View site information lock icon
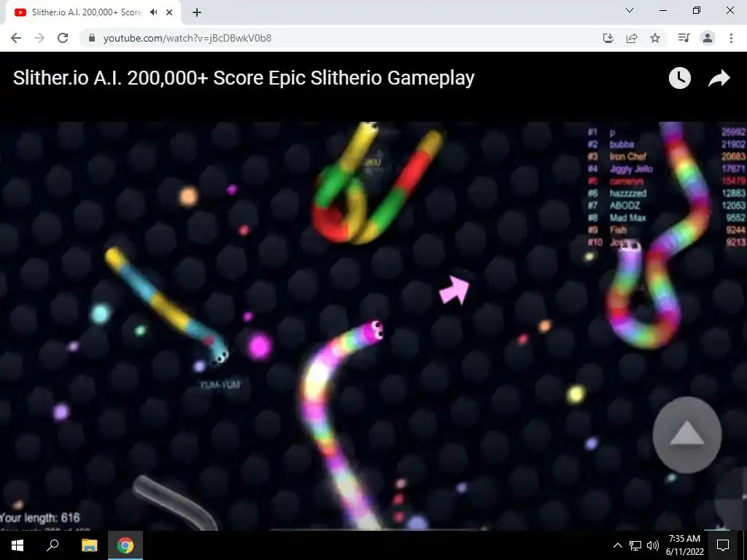Screen dimensions: 747x560 [92, 38]
